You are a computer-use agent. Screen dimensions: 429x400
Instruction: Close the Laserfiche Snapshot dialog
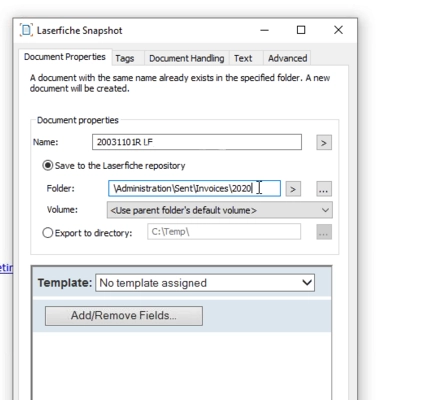338,30
